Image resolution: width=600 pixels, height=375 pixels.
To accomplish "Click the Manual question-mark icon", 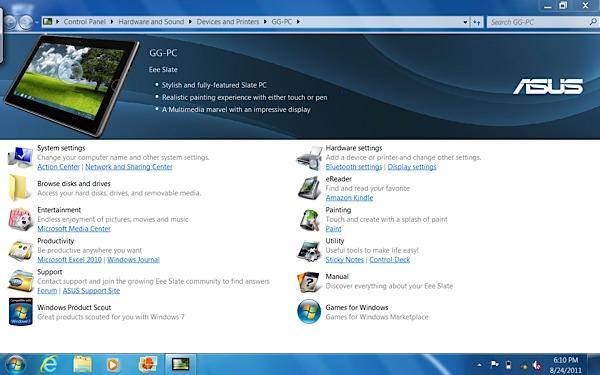I will (x=308, y=282).
